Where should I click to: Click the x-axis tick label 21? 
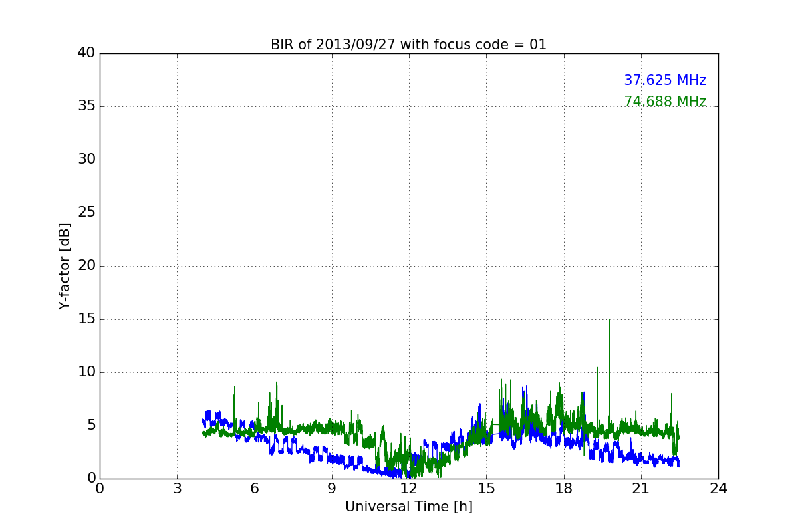tap(641, 489)
